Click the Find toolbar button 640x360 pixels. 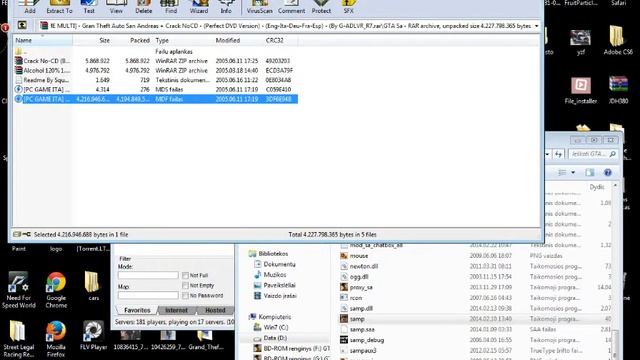pos(171,7)
